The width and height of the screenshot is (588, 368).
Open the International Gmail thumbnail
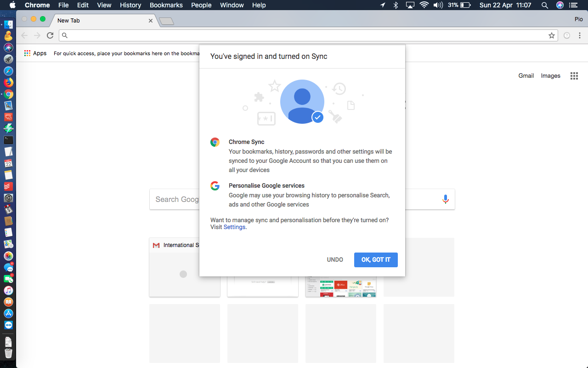pos(185,267)
